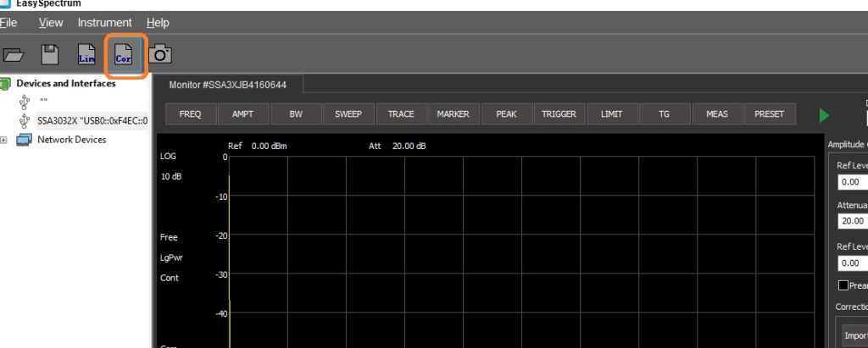Enable the Preamp checkbox
The height and width of the screenshot is (348, 868).
tap(843, 285)
